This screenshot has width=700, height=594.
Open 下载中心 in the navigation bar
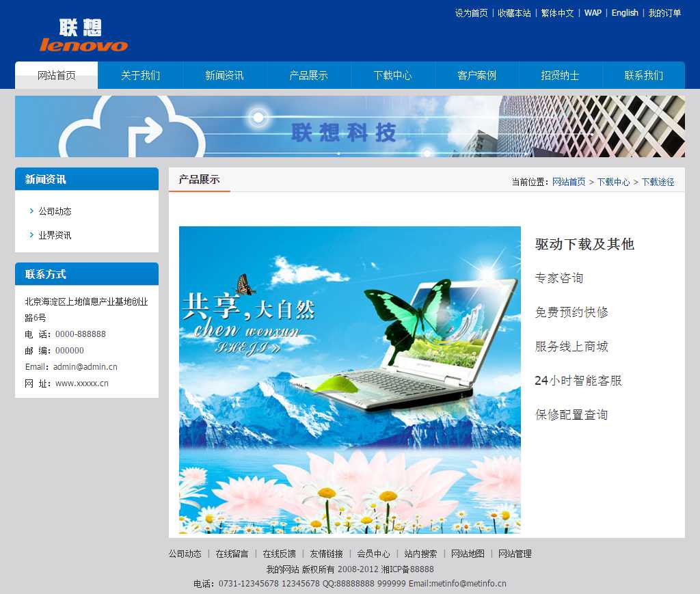392,75
